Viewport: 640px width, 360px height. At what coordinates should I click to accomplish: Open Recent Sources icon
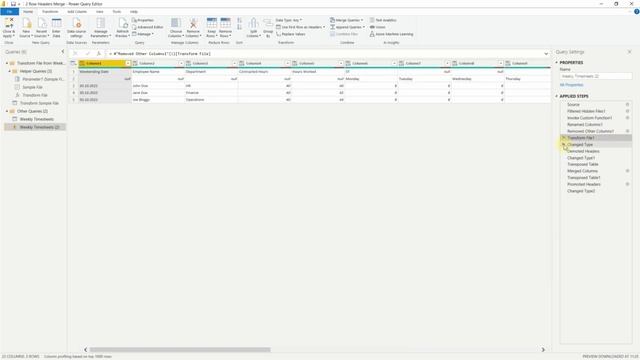click(x=41, y=27)
